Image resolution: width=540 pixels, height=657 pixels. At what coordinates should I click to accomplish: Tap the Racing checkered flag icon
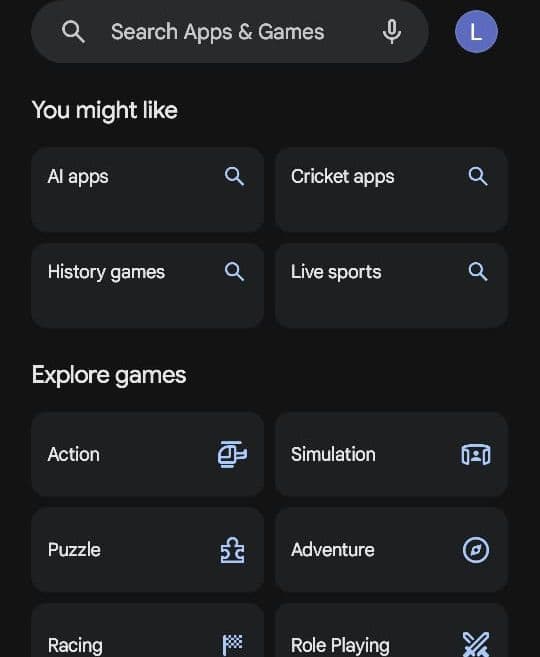(x=233, y=645)
